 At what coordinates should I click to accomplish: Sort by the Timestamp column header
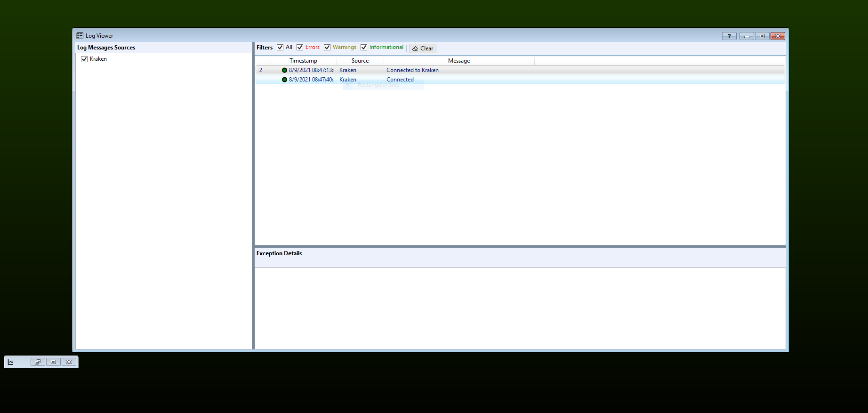pos(303,61)
